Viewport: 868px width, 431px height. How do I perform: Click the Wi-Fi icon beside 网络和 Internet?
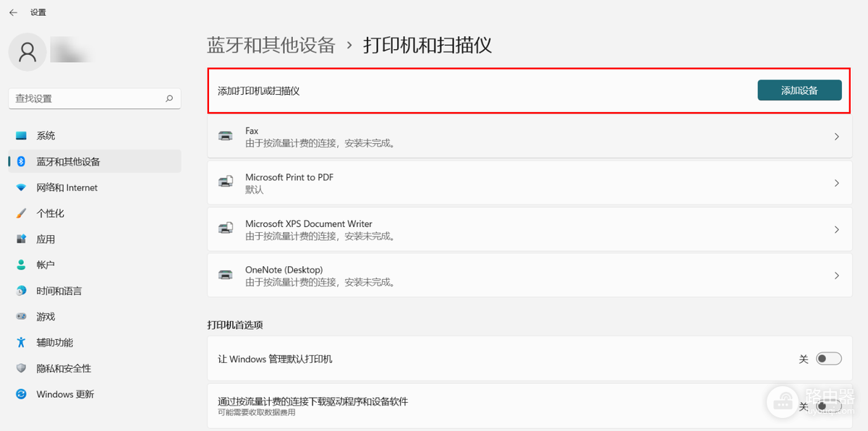pos(21,188)
